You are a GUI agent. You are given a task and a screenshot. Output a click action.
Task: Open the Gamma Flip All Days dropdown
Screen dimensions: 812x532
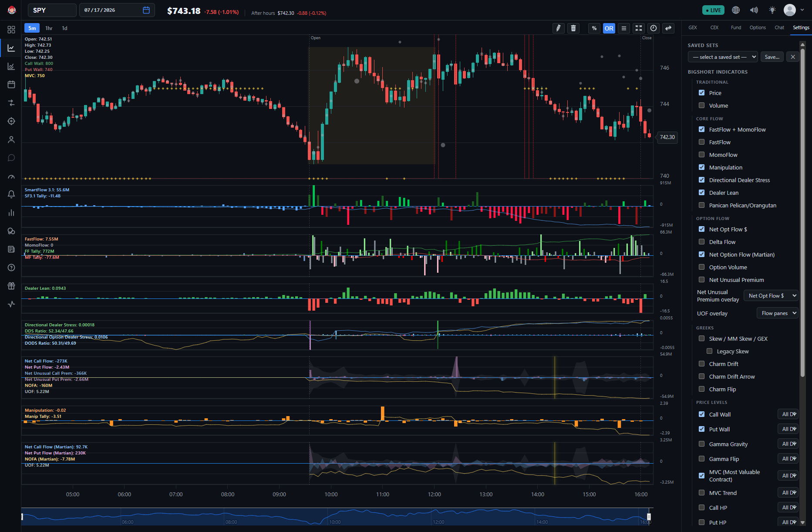tap(788, 459)
